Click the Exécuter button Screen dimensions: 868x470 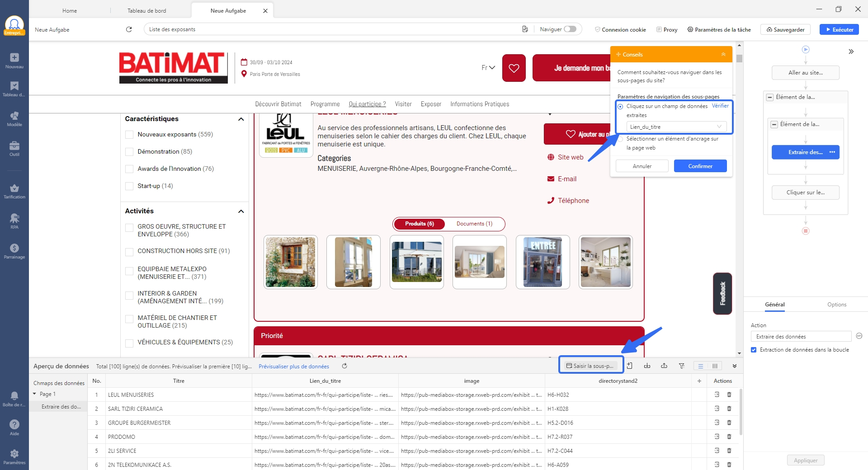840,29
